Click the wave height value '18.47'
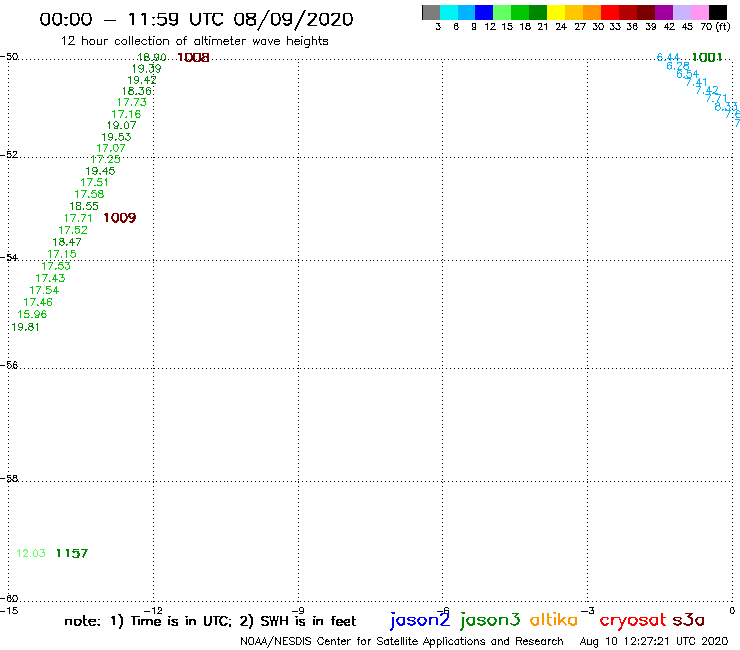 click(67, 242)
